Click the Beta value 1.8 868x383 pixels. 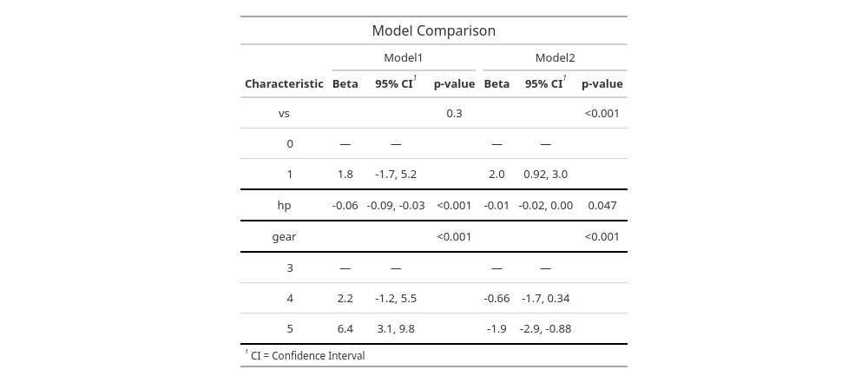tap(345, 174)
